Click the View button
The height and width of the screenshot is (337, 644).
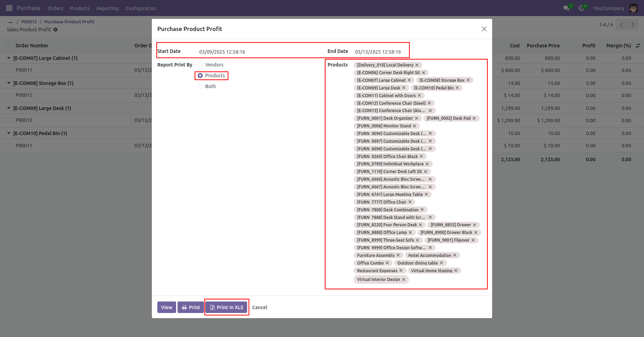pos(166,307)
